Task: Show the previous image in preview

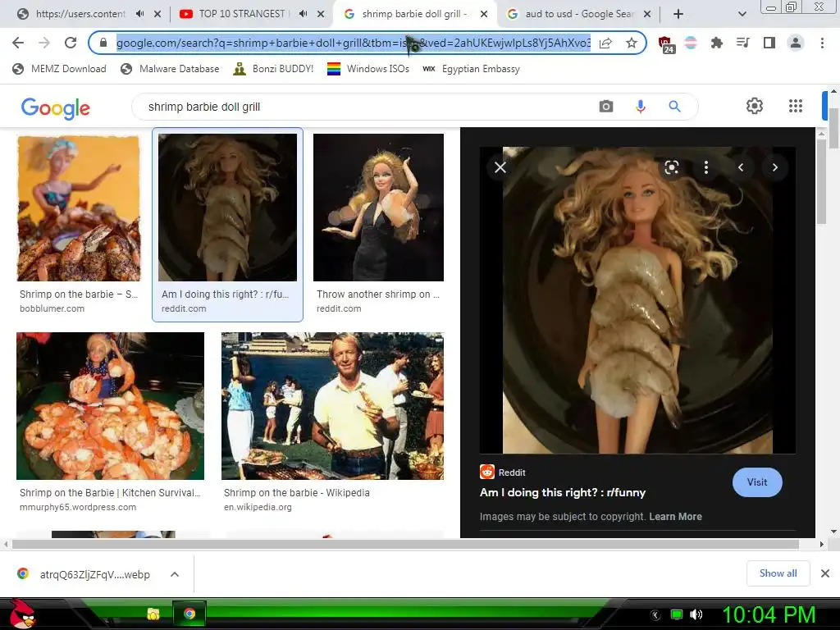Action: coord(741,167)
